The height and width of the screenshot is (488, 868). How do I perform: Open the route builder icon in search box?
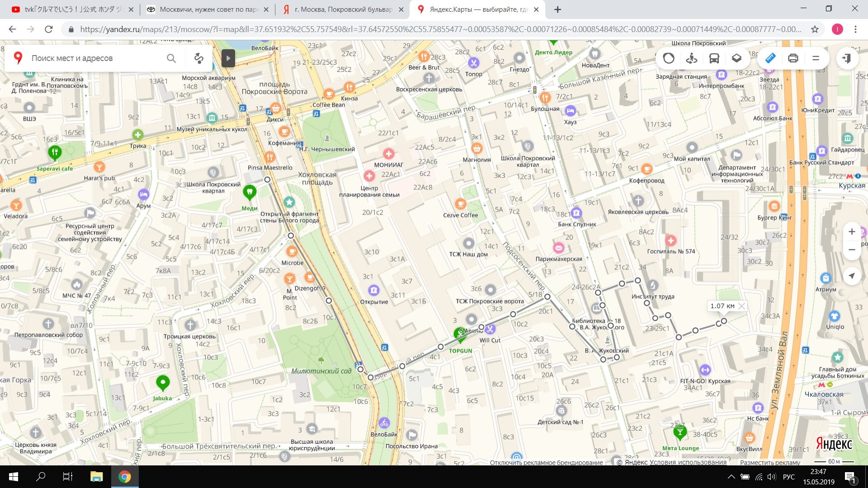click(198, 58)
